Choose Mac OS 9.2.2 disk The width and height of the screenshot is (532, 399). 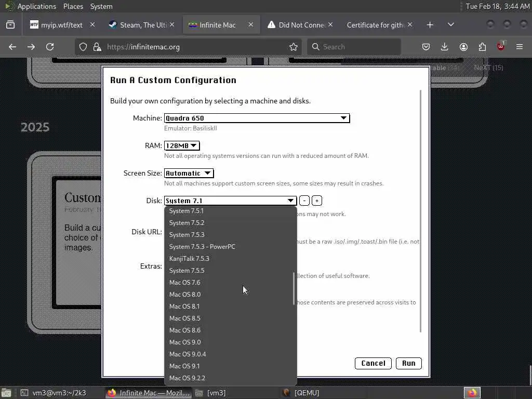(230, 378)
